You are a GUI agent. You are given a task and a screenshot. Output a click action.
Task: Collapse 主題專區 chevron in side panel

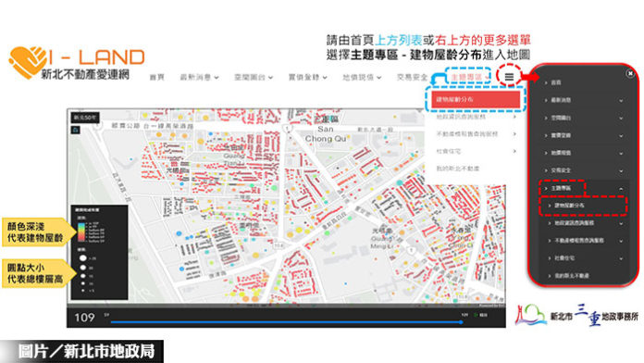(x=621, y=188)
